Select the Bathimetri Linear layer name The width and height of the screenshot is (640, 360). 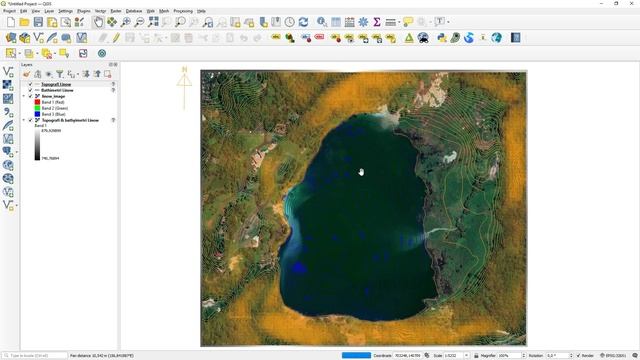click(57, 90)
